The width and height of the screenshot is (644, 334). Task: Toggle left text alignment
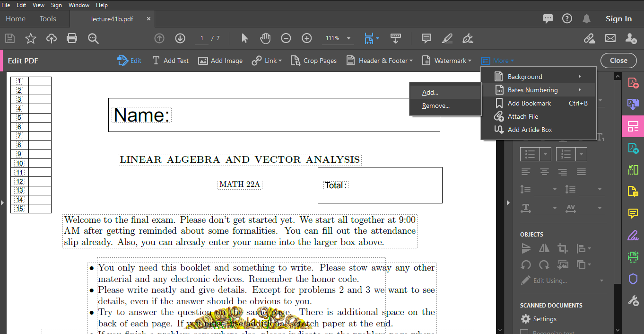click(x=526, y=172)
